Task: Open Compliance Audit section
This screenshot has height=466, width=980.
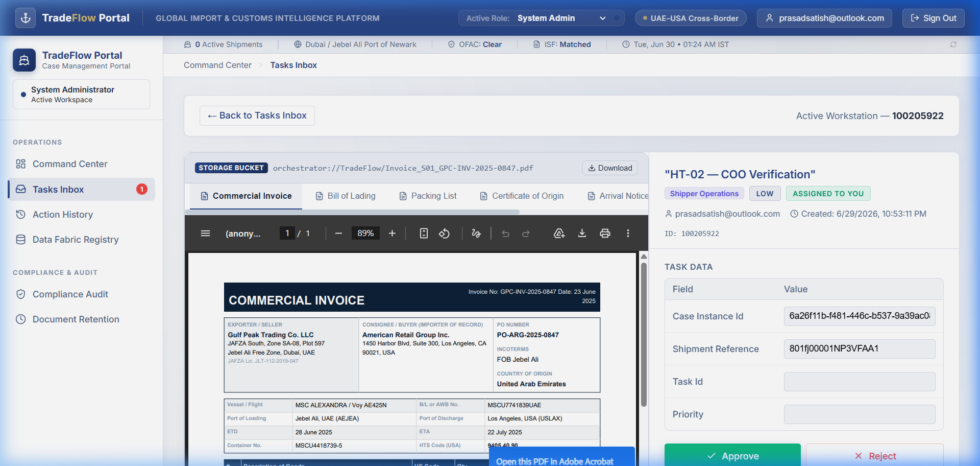Action: pos(81,294)
